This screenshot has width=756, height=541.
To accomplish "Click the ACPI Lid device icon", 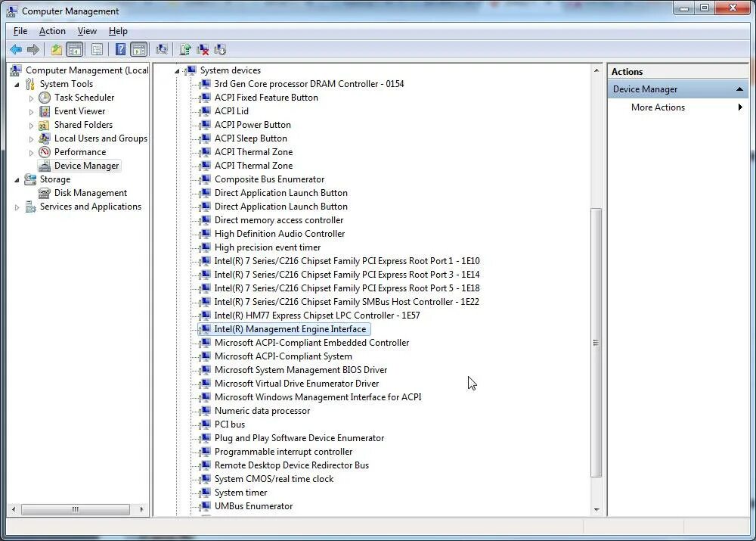I will click(206, 111).
